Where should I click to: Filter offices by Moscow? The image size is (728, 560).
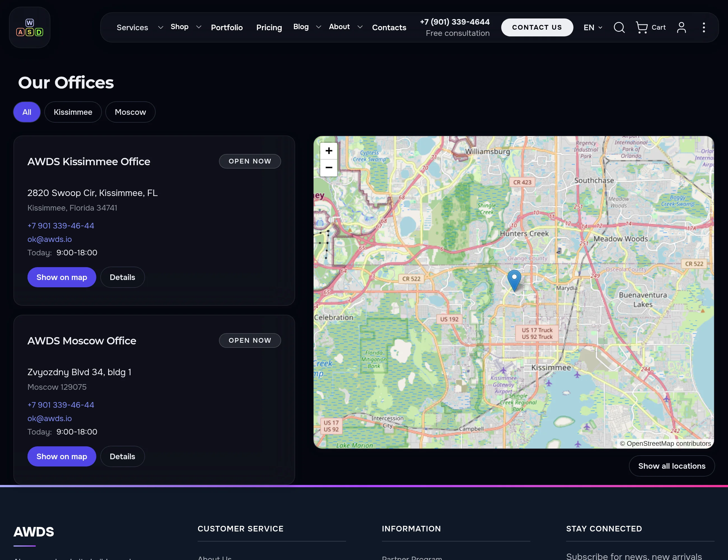click(130, 112)
